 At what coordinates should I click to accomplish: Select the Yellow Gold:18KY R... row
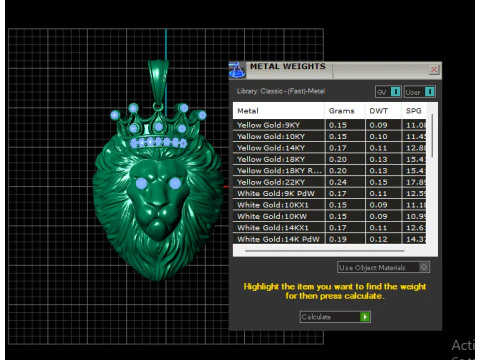[329, 171]
